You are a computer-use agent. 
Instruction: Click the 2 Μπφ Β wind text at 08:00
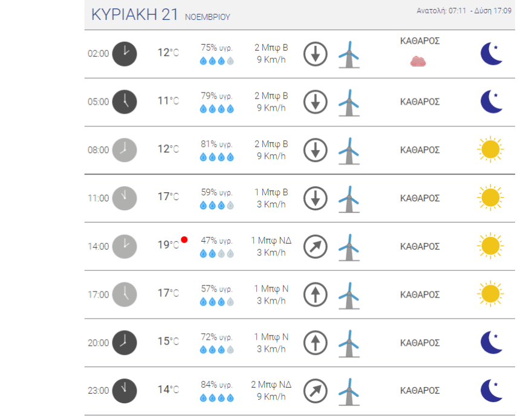(x=271, y=144)
